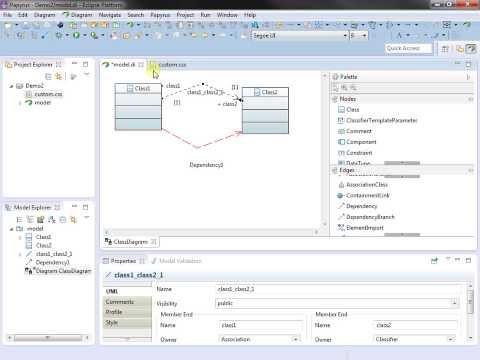The width and height of the screenshot is (480, 360).
Task: Pick the DependencyBranch edge tool
Action: pyautogui.click(x=366, y=217)
